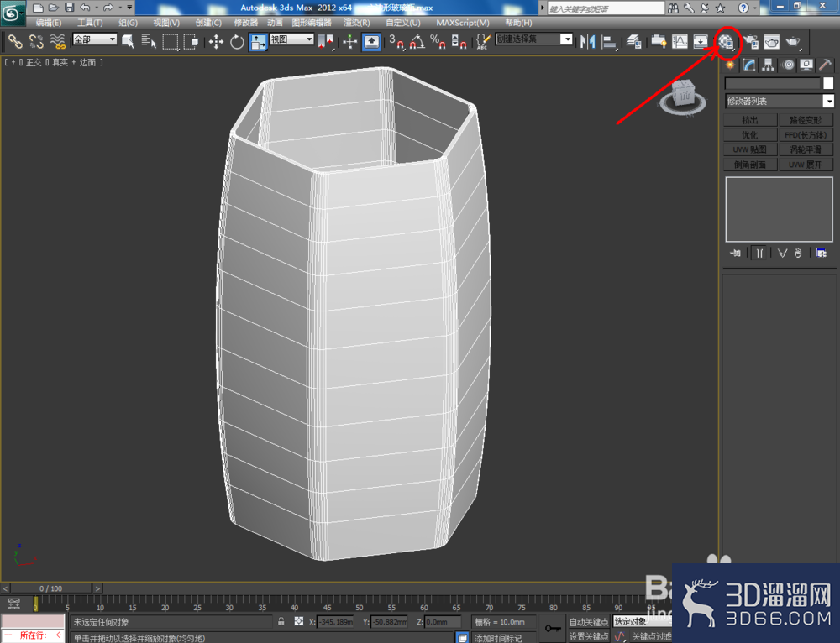Expand the 修改器列表 modifier list dropdown

(x=828, y=101)
